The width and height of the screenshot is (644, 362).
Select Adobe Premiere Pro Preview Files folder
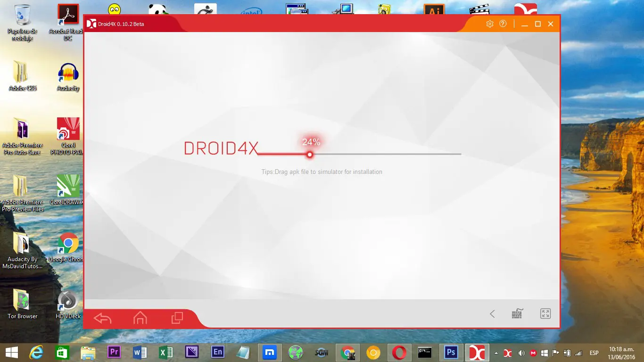(x=23, y=193)
